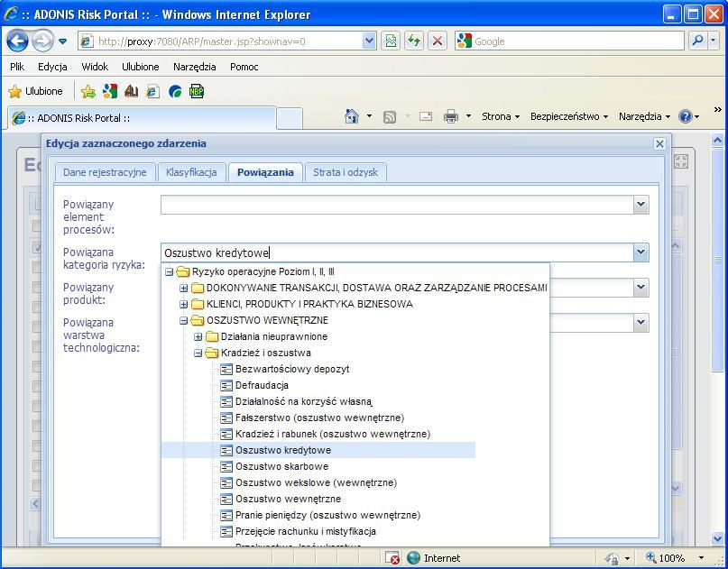Open the Edycja menu
Screen dimensions: 728x569
click(x=52, y=67)
